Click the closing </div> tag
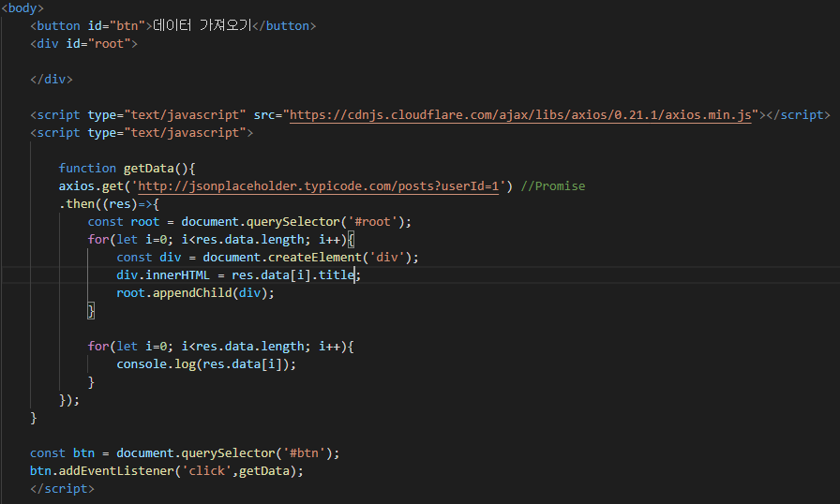This screenshot has width=840, height=504. click(x=52, y=80)
